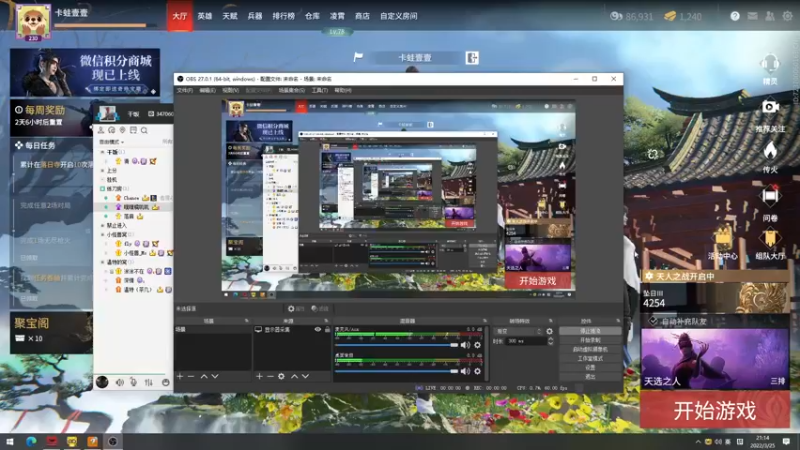This screenshot has width=800, height=450.
Task: Click the 传火 flame icon
Action: [770, 151]
